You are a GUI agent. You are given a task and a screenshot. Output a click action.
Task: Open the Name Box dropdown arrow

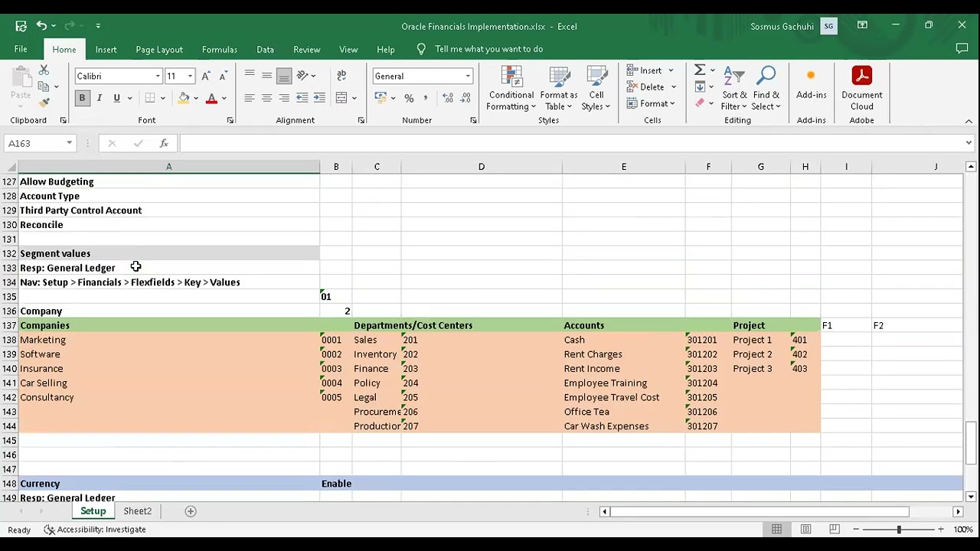coord(69,143)
